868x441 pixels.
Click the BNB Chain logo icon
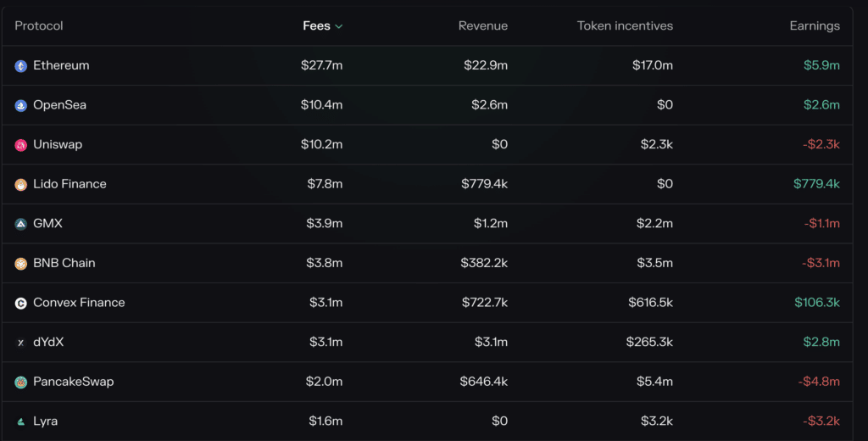pos(21,264)
